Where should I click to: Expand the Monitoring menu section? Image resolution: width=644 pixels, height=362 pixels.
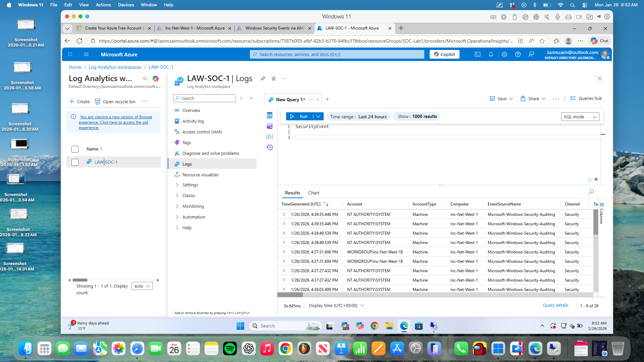tap(193, 206)
